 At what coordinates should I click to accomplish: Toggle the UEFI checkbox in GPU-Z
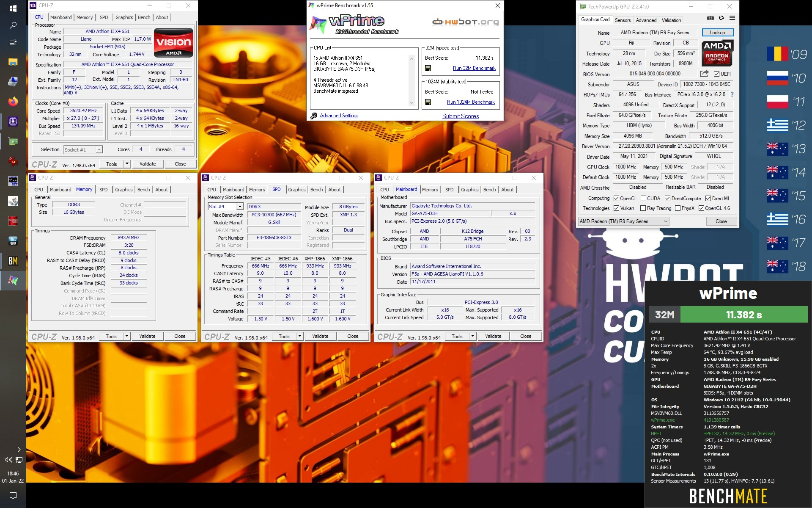click(716, 74)
